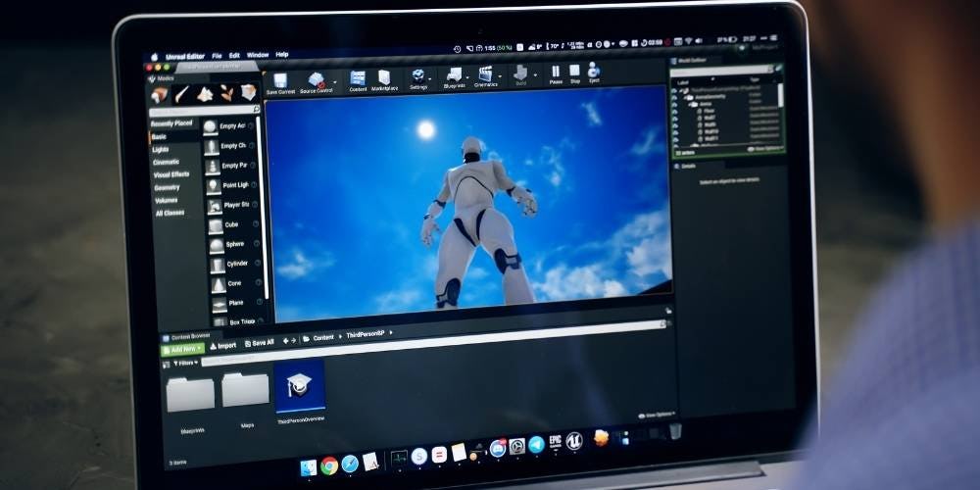Toggle visibility eye of top map row in Outliner

[675, 90]
